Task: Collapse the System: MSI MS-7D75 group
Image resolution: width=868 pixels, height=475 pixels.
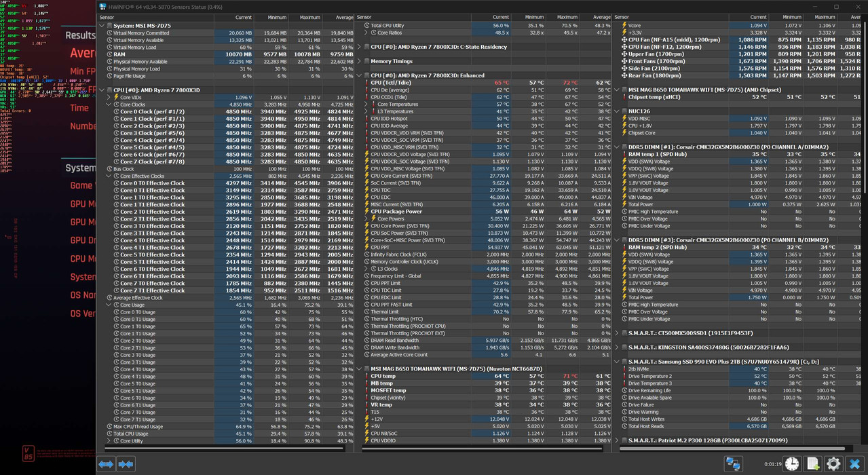Action: pos(102,26)
